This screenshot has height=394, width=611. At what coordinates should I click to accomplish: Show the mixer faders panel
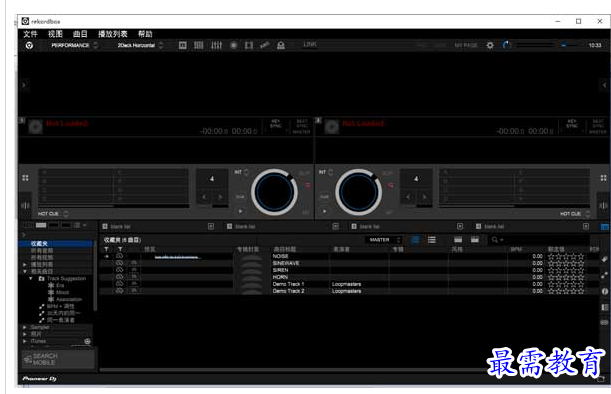(x=216, y=45)
